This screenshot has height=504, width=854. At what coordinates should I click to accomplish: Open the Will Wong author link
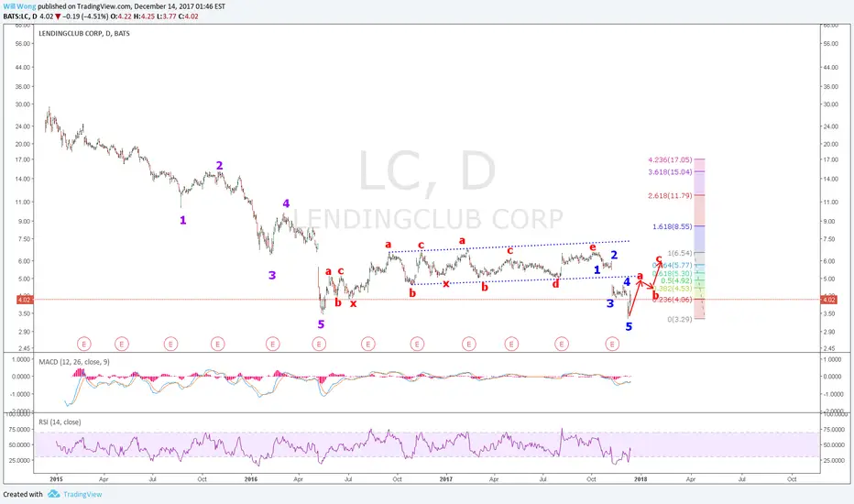[x=19, y=6]
